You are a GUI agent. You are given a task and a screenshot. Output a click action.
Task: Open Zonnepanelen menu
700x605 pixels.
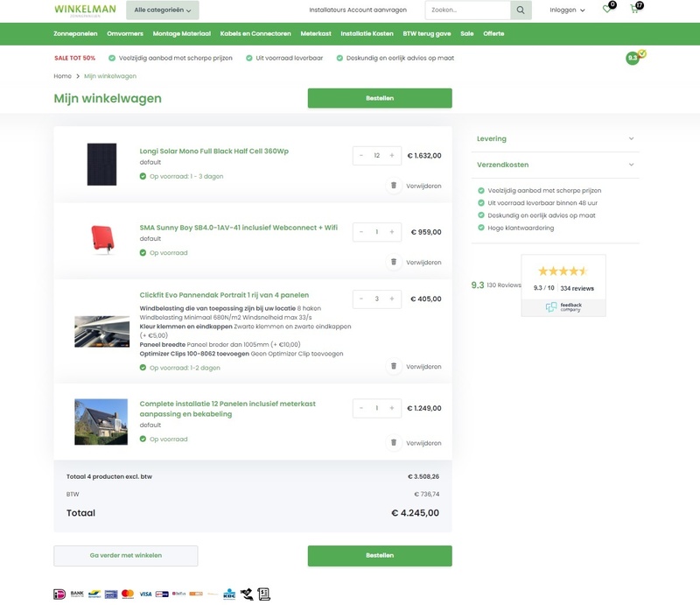click(75, 33)
